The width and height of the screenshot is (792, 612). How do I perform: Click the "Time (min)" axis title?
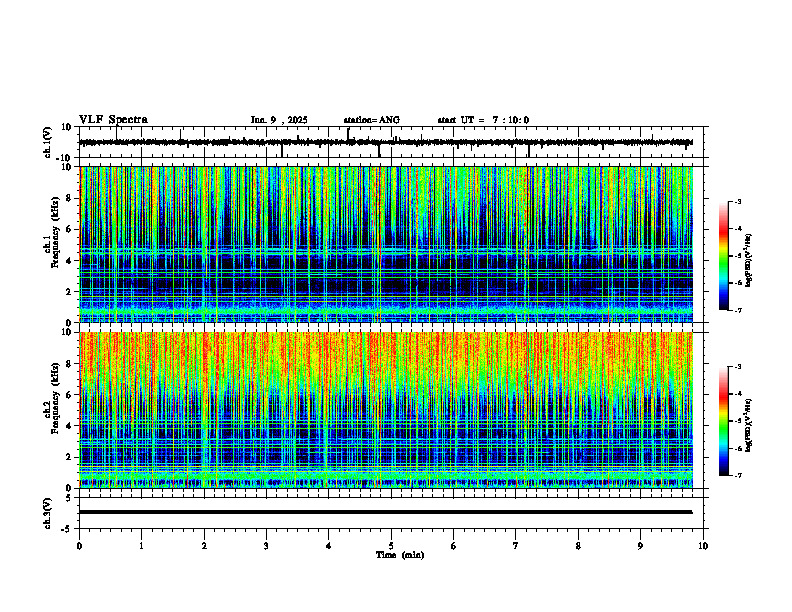pyautogui.click(x=400, y=555)
